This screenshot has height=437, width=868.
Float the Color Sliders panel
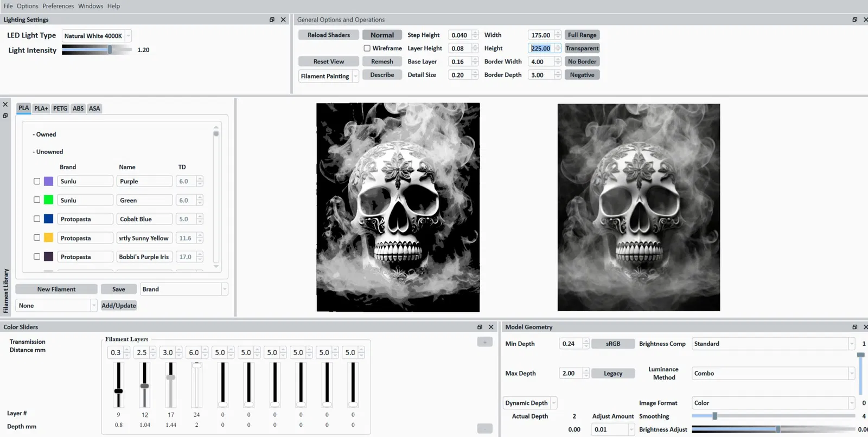(480, 327)
